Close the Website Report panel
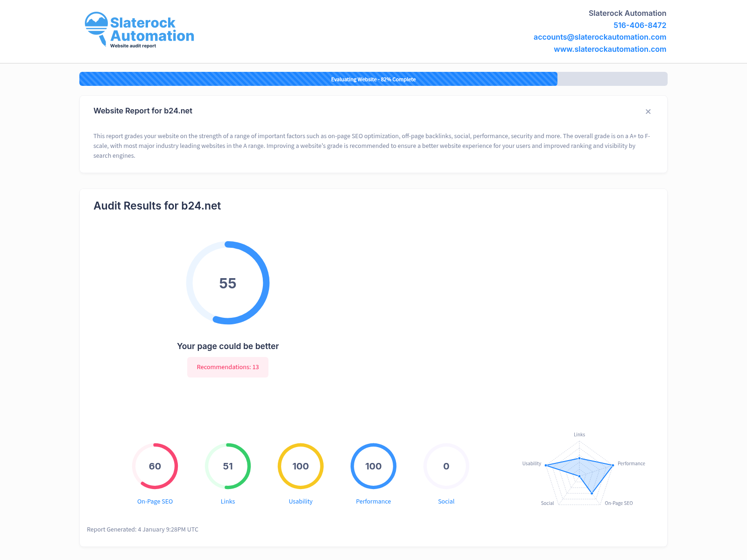747x560 pixels. 648,112
